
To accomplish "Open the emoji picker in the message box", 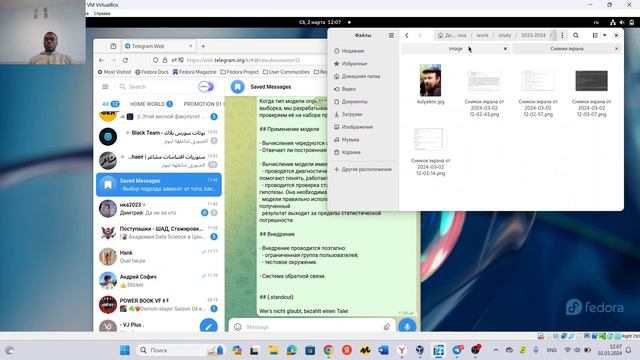I will [x=238, y=327].
